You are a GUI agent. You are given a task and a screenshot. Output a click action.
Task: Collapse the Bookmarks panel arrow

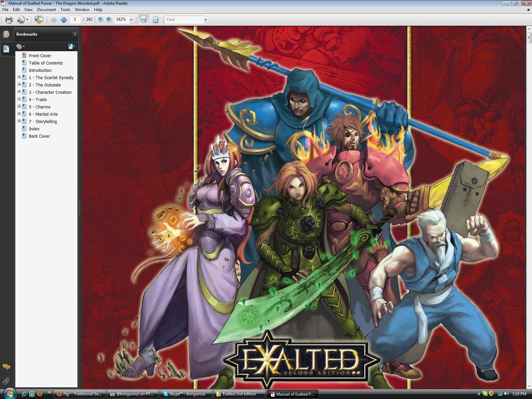coord(75,34)
